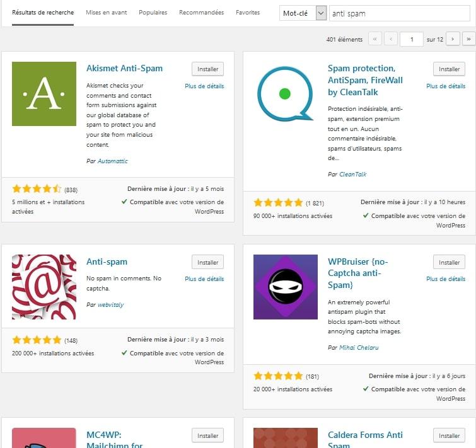Viewport: 476px width, 448px height.
Task: Click Akismet's '5 millions et + installations' text
Action: (x=49, y=207)
